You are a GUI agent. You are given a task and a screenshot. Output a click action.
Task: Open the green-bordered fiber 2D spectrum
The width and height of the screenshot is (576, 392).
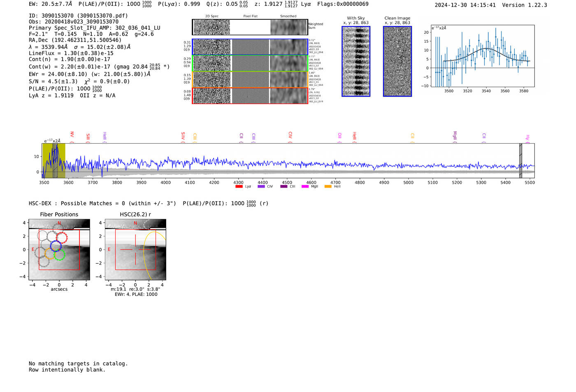click(250, 63)
